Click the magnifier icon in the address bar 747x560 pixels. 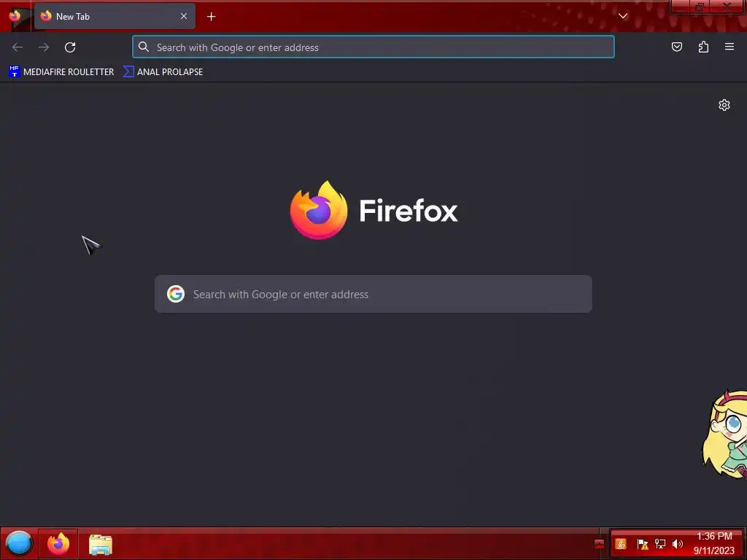pyautogui.click(x=144, y=47)
